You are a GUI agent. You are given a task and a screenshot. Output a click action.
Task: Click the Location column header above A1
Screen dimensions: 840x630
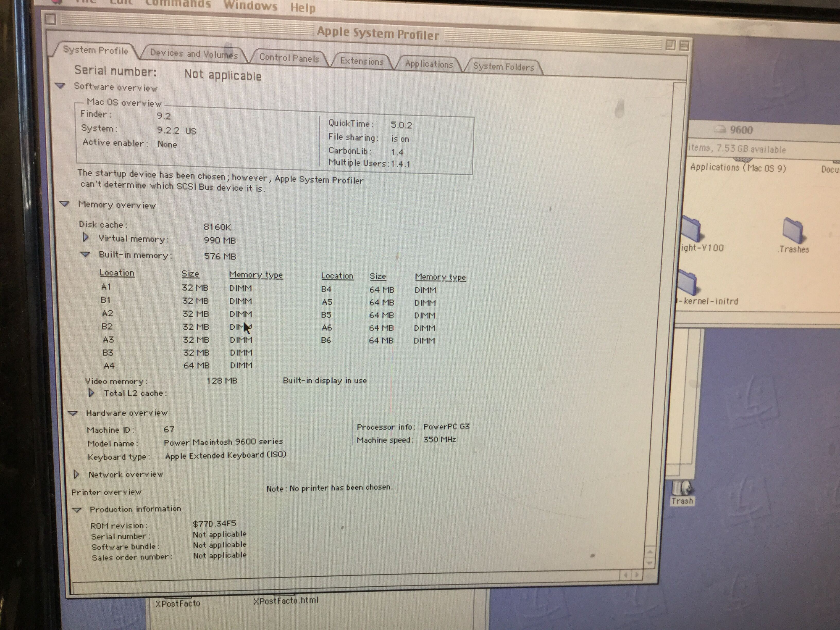click(117, 273)
